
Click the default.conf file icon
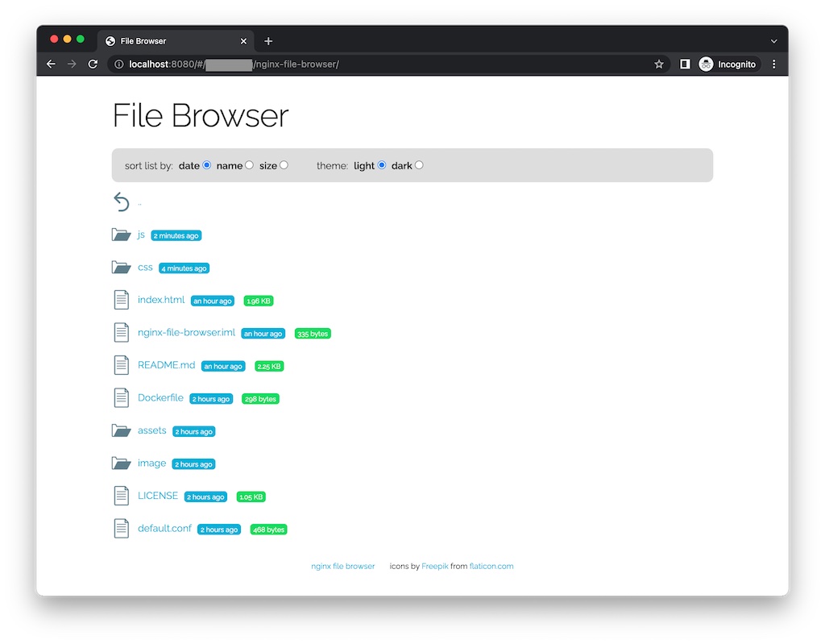coord(122,528)
